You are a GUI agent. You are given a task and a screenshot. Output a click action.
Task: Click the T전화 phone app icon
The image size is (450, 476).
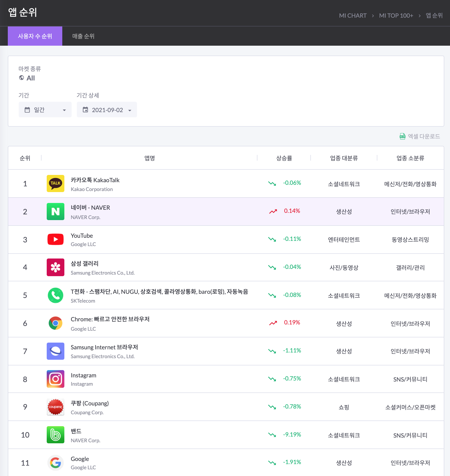pos(56,295)
